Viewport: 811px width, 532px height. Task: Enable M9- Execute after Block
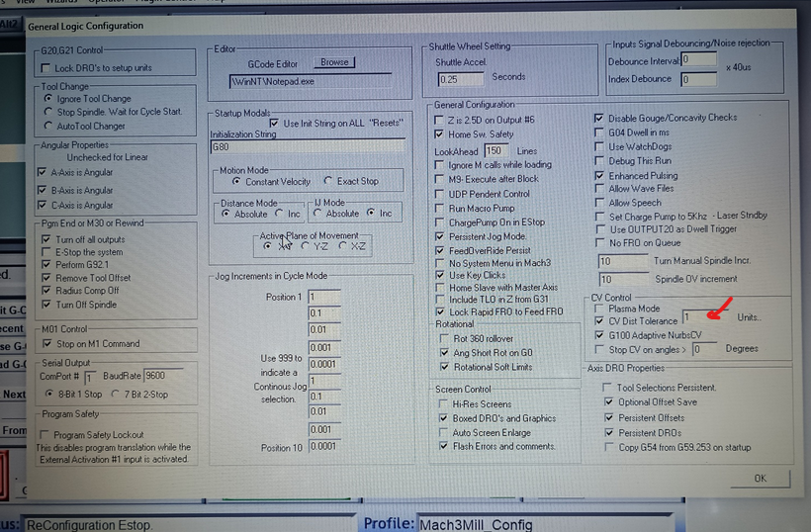point(439,179)
